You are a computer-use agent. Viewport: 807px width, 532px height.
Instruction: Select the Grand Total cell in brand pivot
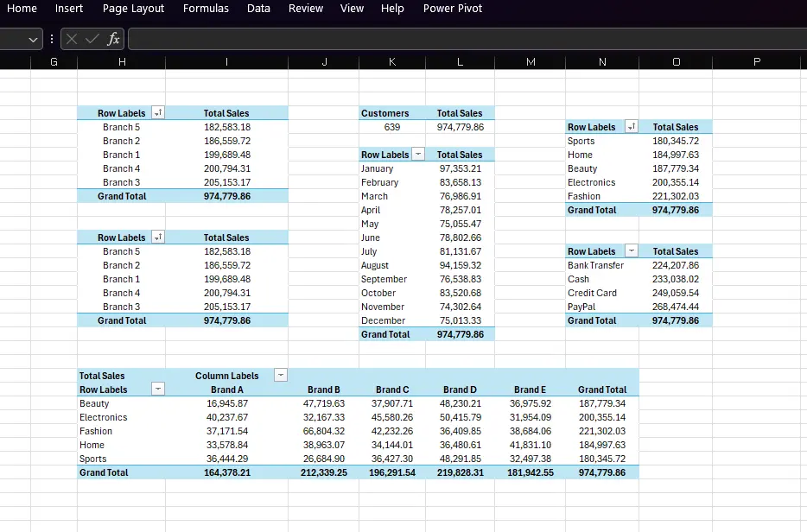[602, 472]
